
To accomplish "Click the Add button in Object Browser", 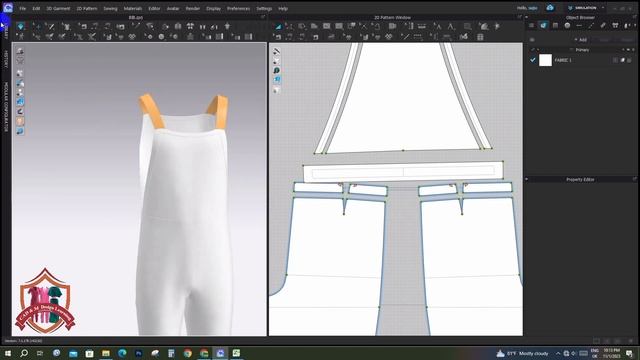I will point(581,40).
